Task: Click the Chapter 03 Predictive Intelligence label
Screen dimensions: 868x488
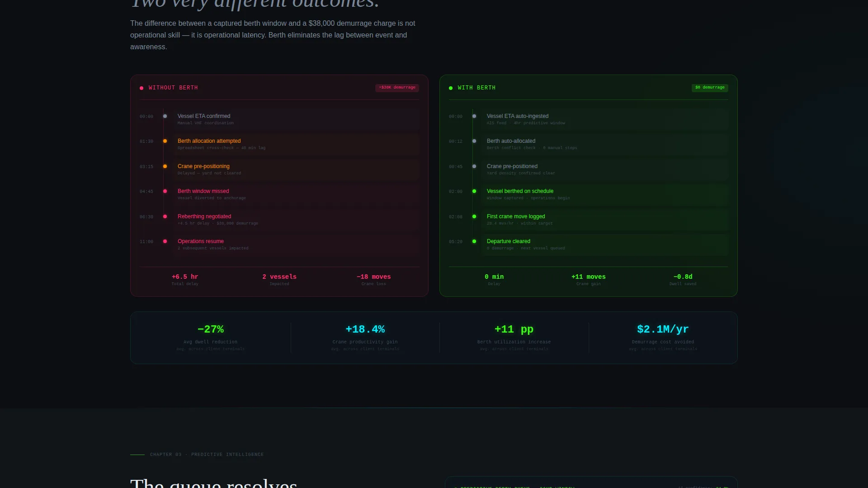Action: click(x=207, y=455)
